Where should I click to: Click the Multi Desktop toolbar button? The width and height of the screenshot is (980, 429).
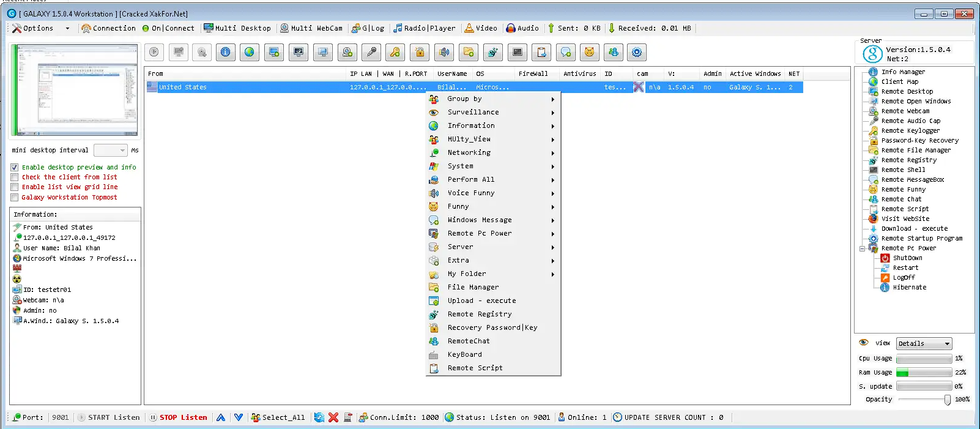(237, 28)
